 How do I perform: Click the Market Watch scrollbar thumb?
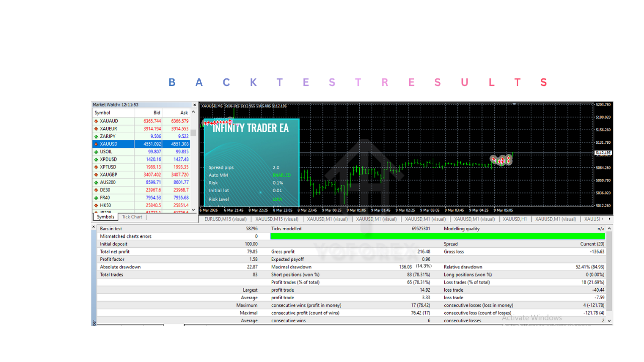point(194,133)
